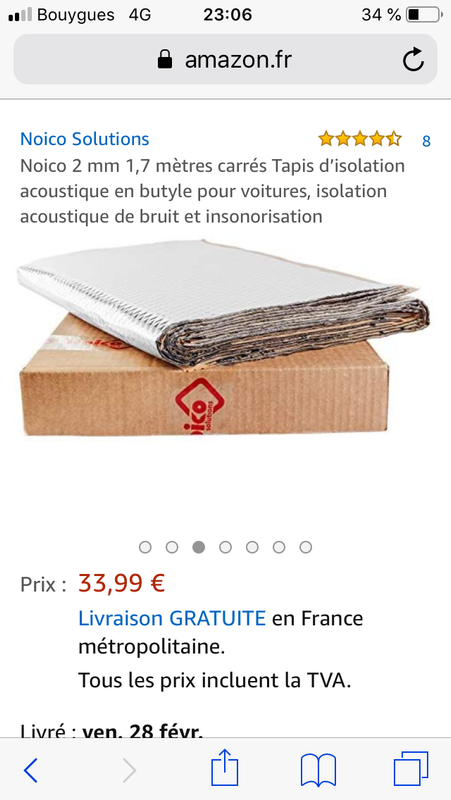Open the share sheet icon
This screenshot has height=800, width=451.
(x=224, y=767)
